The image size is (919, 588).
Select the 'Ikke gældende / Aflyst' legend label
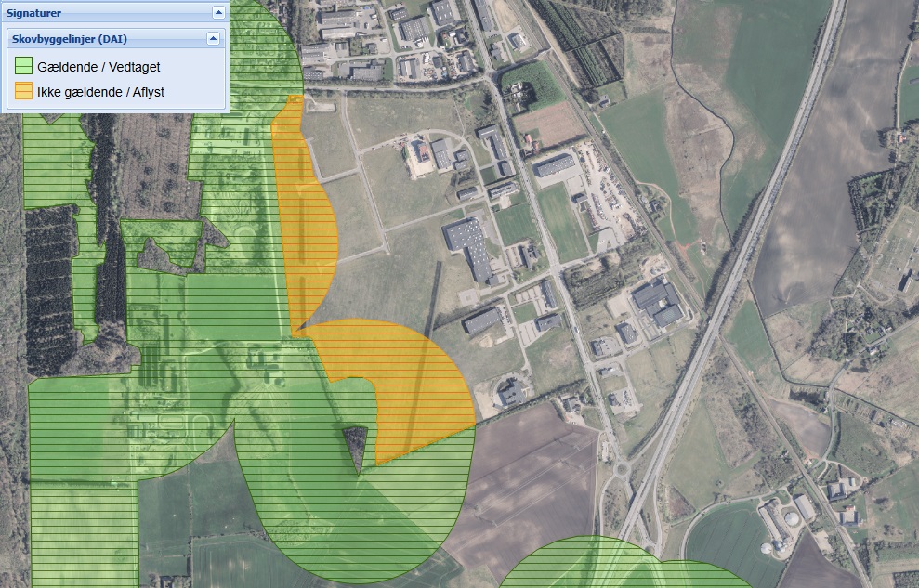pos(100,92)
